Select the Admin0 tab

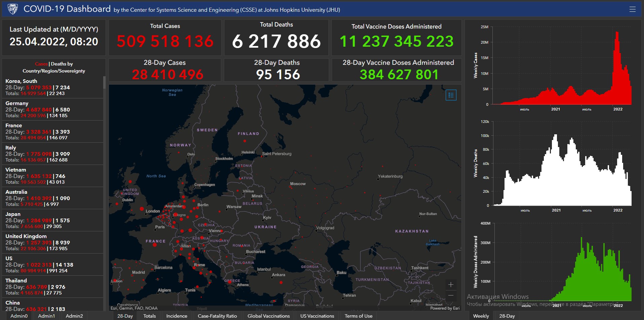[x=19, y=316]
